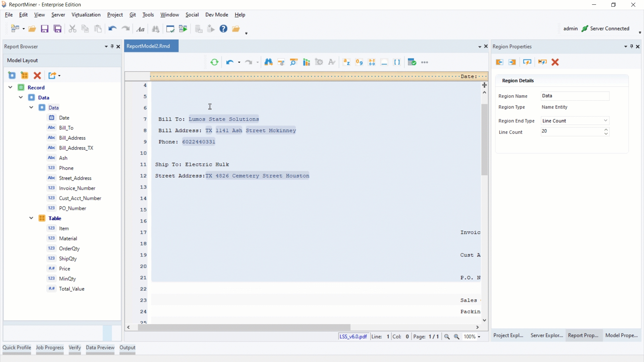Select the Invoice_Number field in tree
644x362 pixels.
pyautogui.click(x=77, y=188)
